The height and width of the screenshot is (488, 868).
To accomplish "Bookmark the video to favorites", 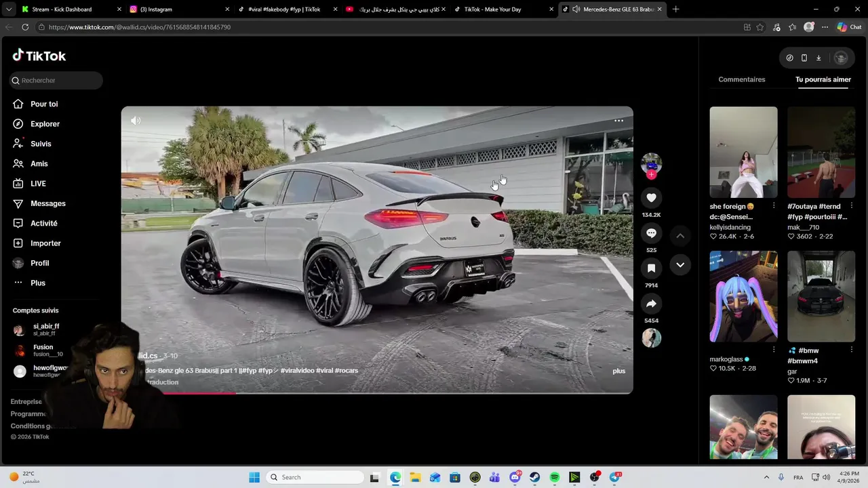I will (651, 268).
